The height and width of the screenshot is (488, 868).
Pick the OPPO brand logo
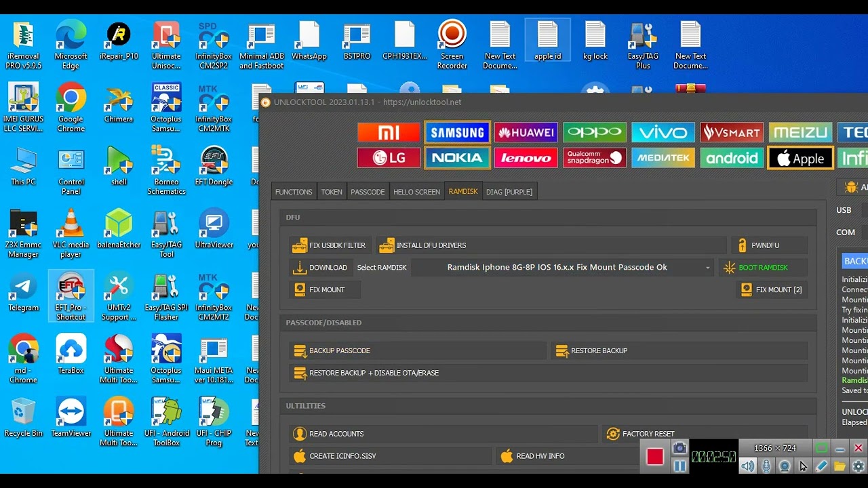(x=595, y=133)
